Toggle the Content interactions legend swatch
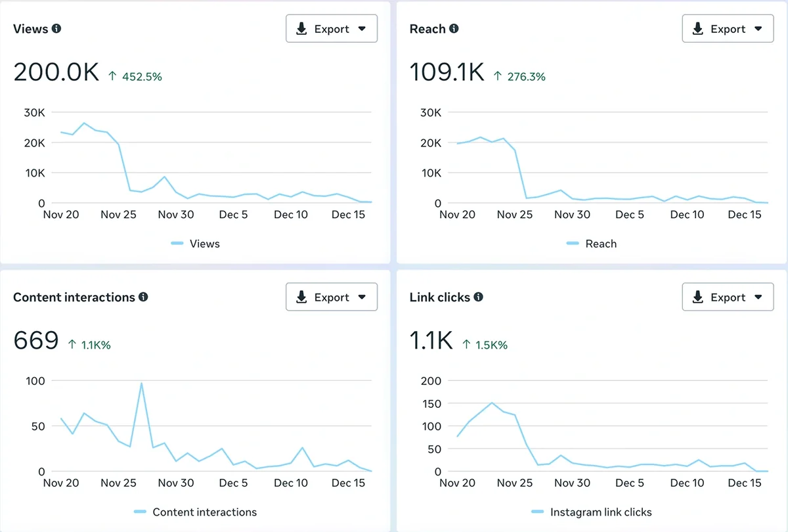 coord(140,512)
